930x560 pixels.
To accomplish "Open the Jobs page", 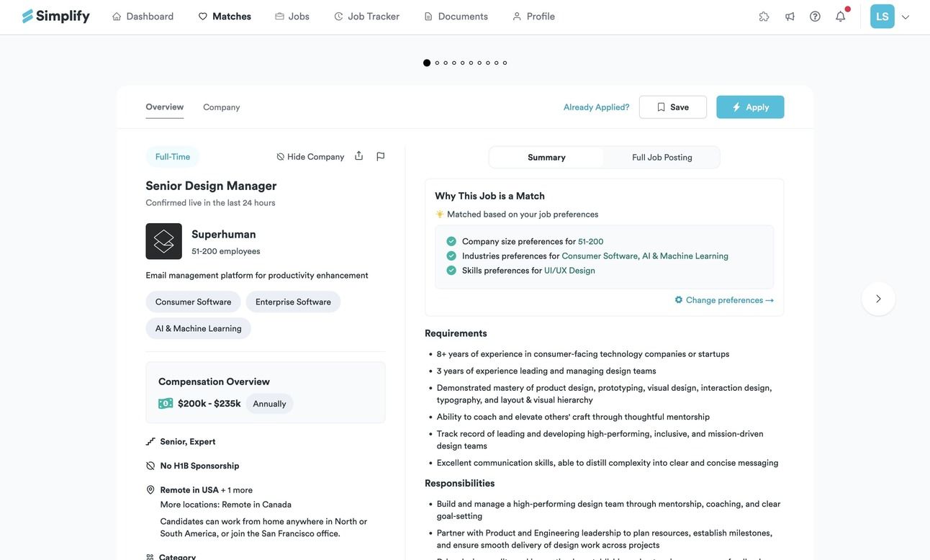I will point(292,17).
